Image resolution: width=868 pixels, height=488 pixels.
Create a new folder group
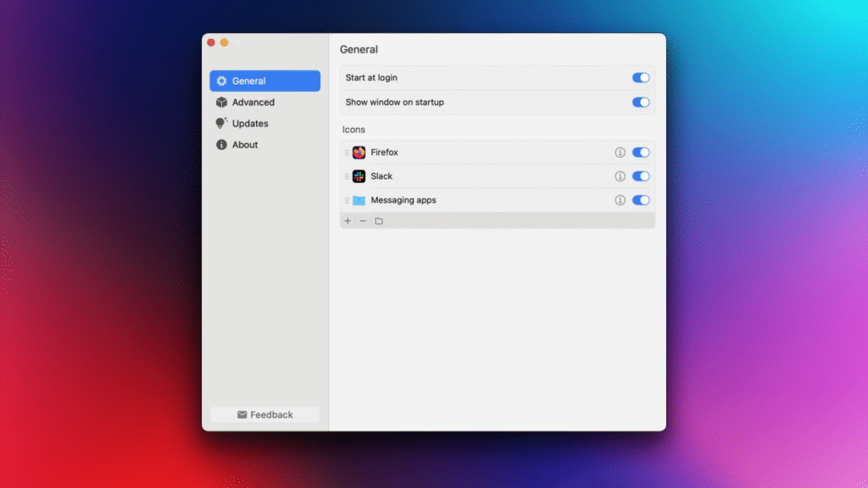[379, 221]
